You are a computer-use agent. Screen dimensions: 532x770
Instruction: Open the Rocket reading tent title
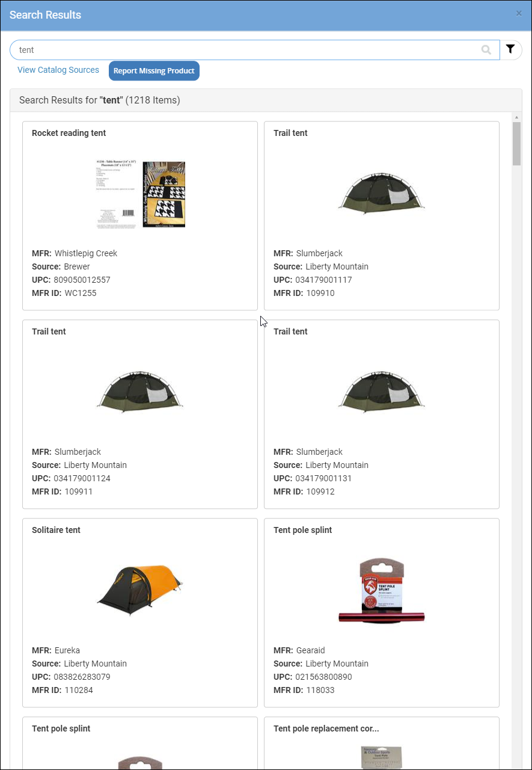(69, 133)
